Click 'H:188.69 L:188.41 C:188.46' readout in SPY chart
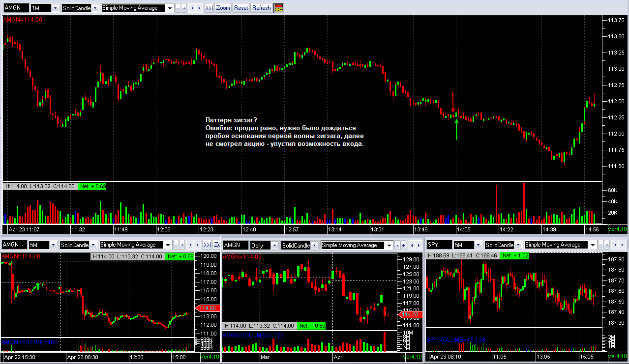629x364 pixels. 463,256
